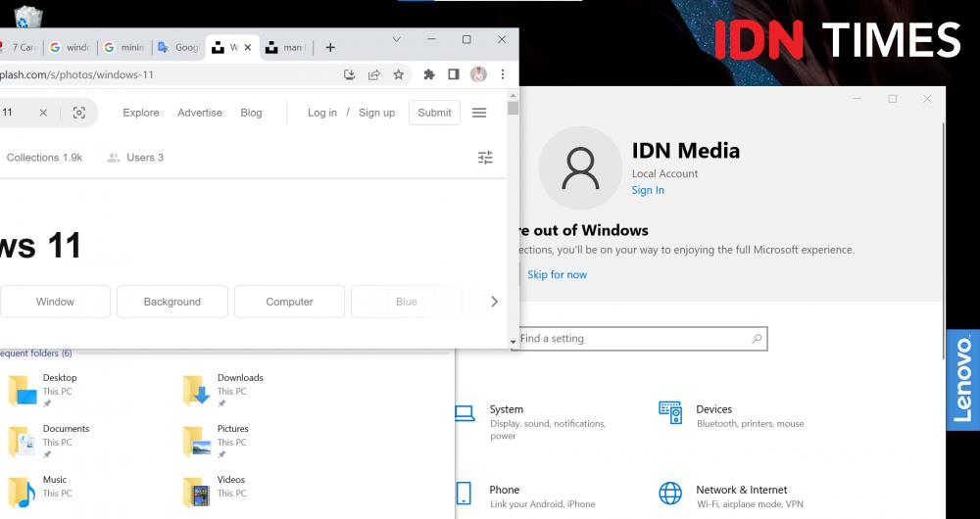Focus the Find a setting search box
The image size is (980, 519).
click(x=639, y=339)
